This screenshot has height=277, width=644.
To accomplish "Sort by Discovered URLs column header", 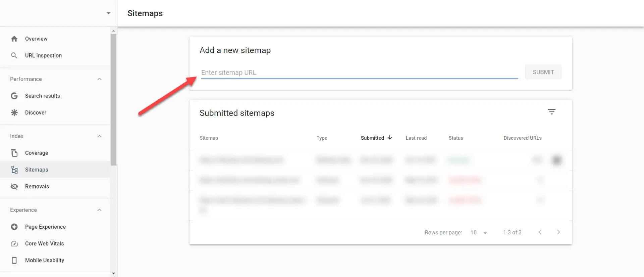I will click(523, 138).
